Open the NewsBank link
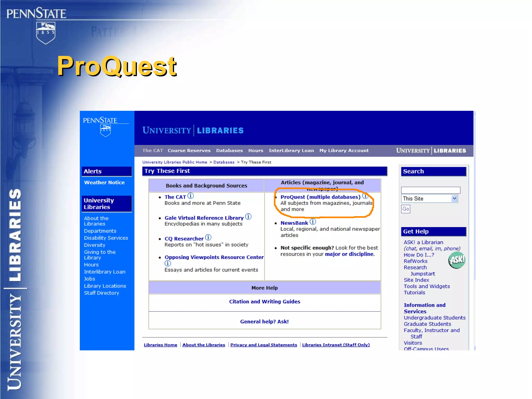The image size is (532, 399). point(294,223)
